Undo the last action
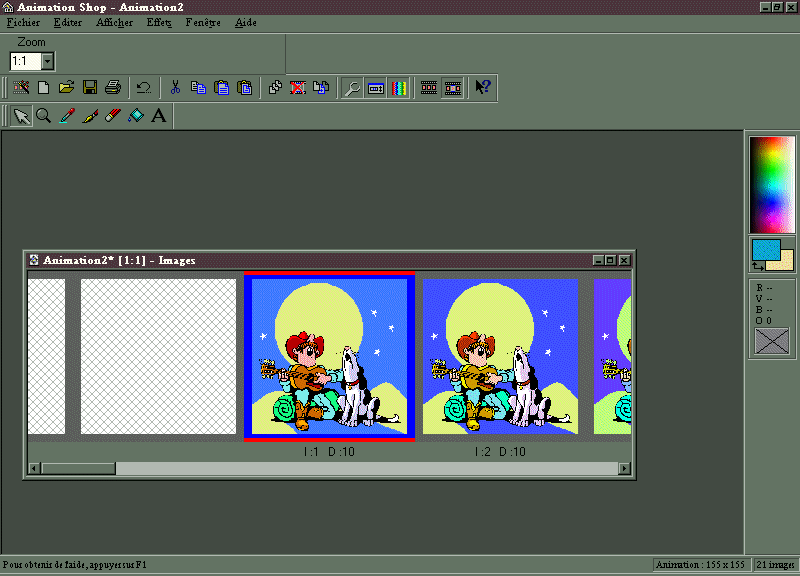Screen dimensions: 800x576 [143, 88]
